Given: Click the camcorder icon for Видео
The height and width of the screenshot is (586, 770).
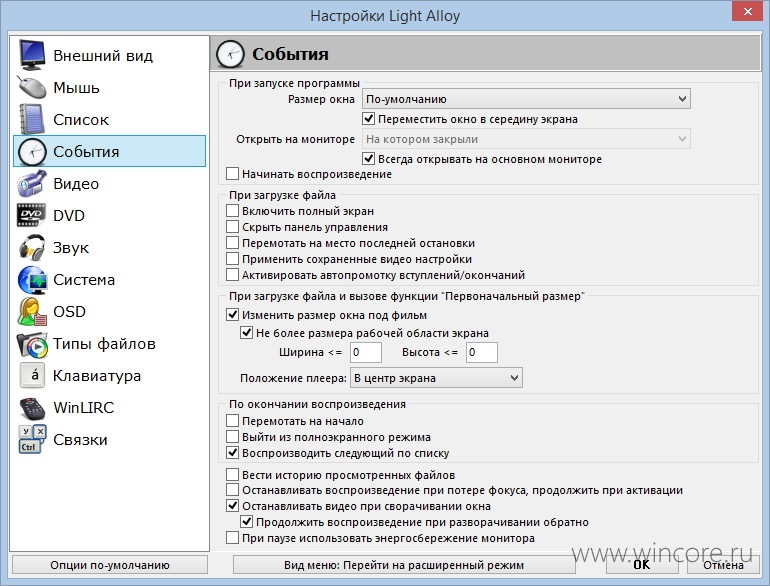Looking at the screenshot, I should pos(32,184).
